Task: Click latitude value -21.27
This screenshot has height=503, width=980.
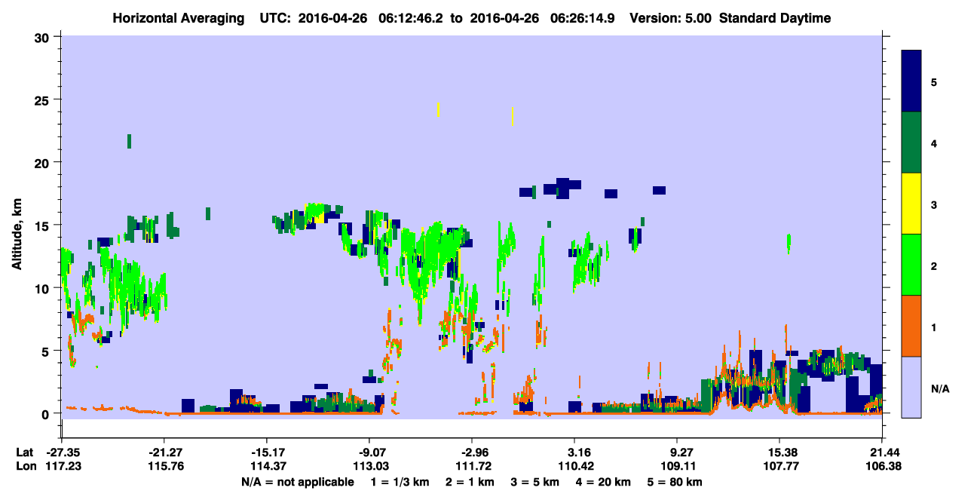Action: 164,452
